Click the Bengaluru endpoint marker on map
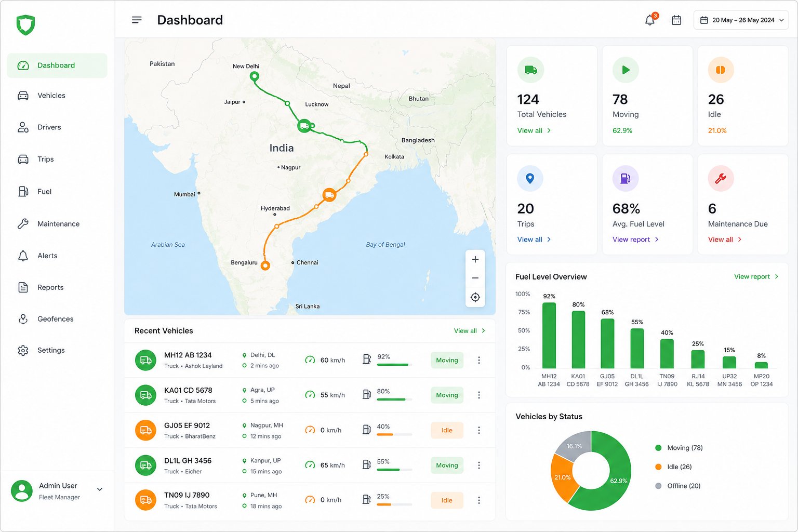 click(x=265, y=265)
